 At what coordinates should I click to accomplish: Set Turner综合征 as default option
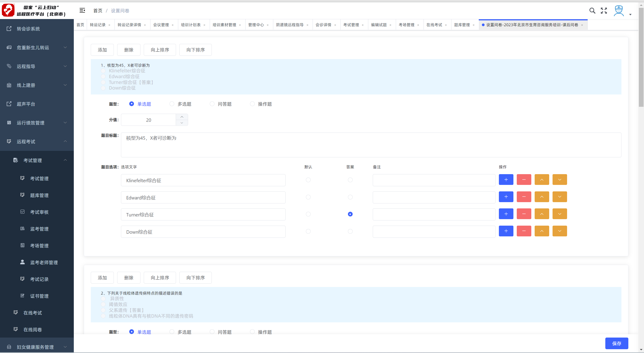(x=308, y=214)
